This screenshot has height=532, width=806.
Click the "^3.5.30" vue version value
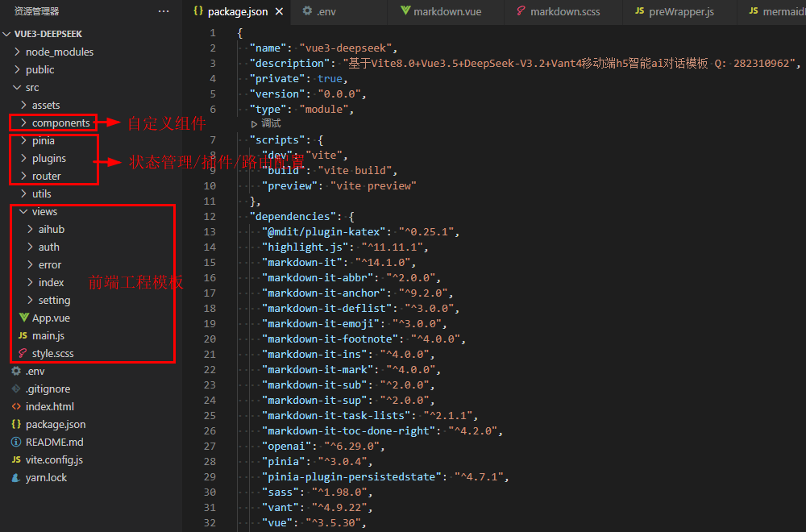pos(334,523)
